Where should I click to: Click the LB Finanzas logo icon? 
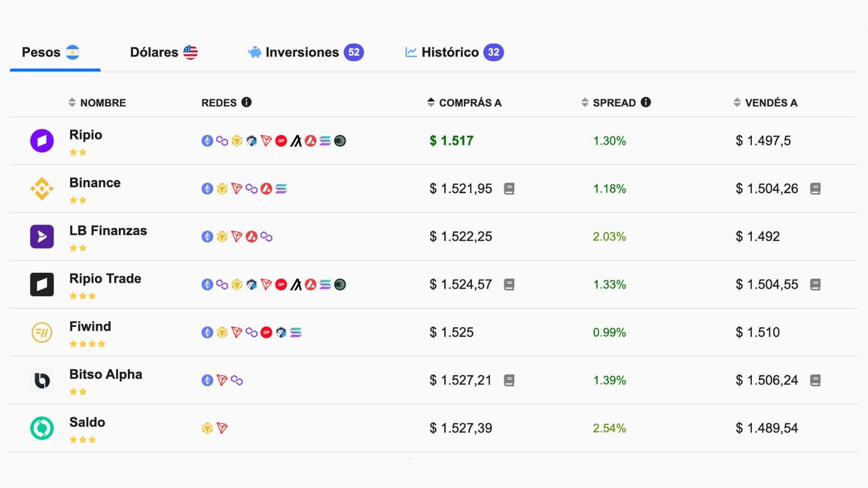click(42, 237)
